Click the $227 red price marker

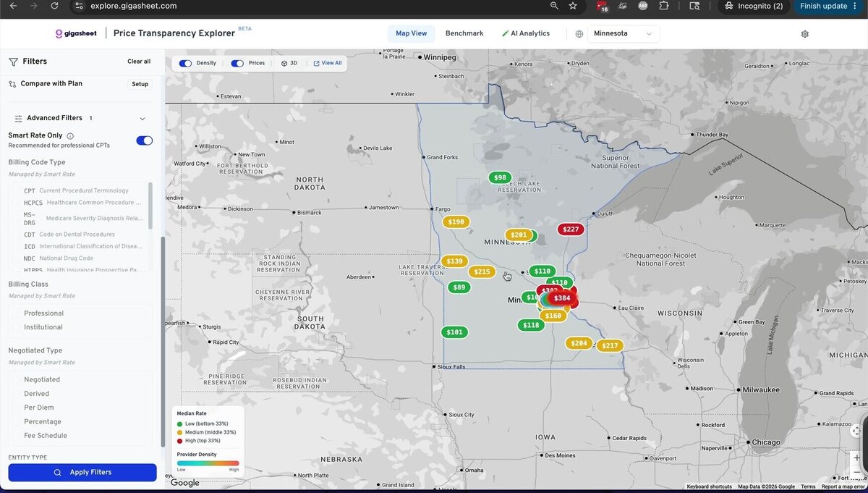point(571,229)
